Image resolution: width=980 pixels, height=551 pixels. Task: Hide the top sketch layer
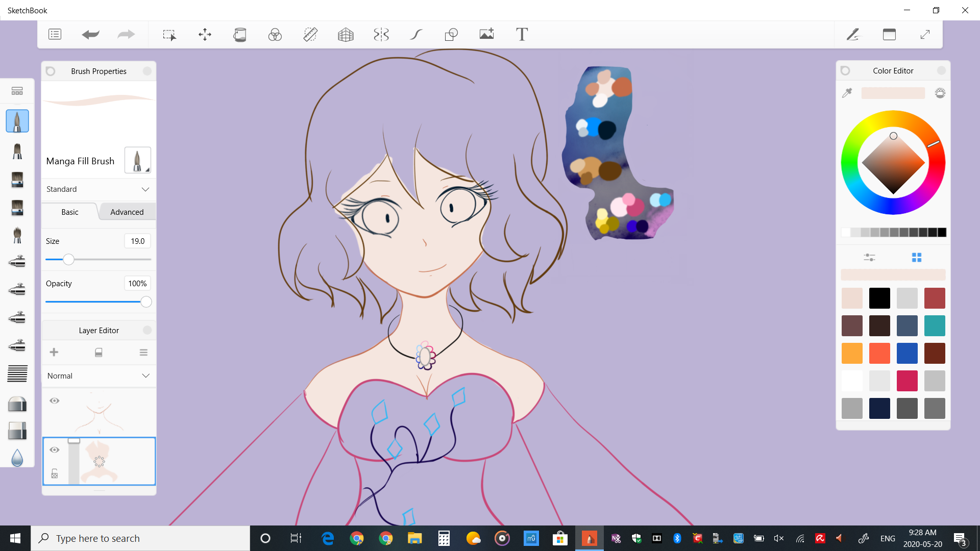coord(55,400)
